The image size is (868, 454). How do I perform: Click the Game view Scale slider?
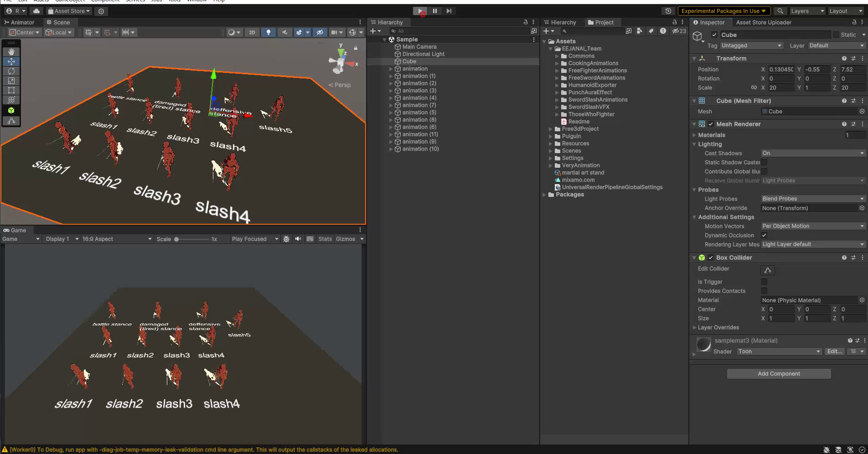point(191,239)
